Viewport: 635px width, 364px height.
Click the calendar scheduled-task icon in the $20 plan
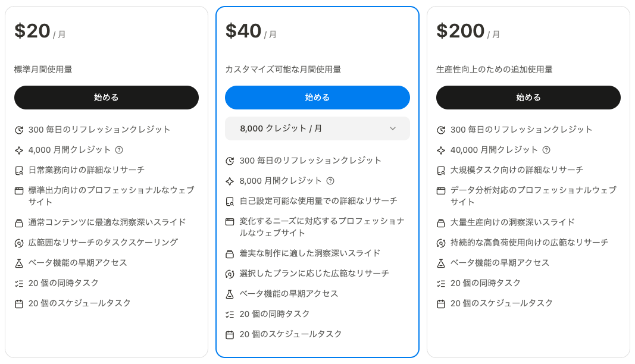(x=19, y=303)
